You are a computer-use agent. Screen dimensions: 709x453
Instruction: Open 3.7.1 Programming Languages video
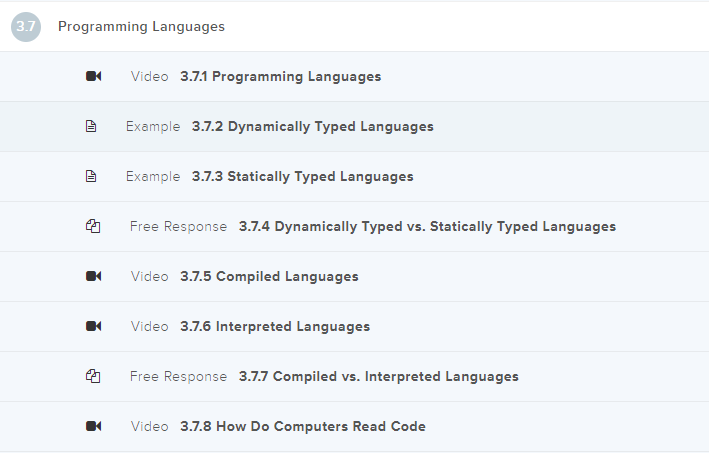(280, 77)
